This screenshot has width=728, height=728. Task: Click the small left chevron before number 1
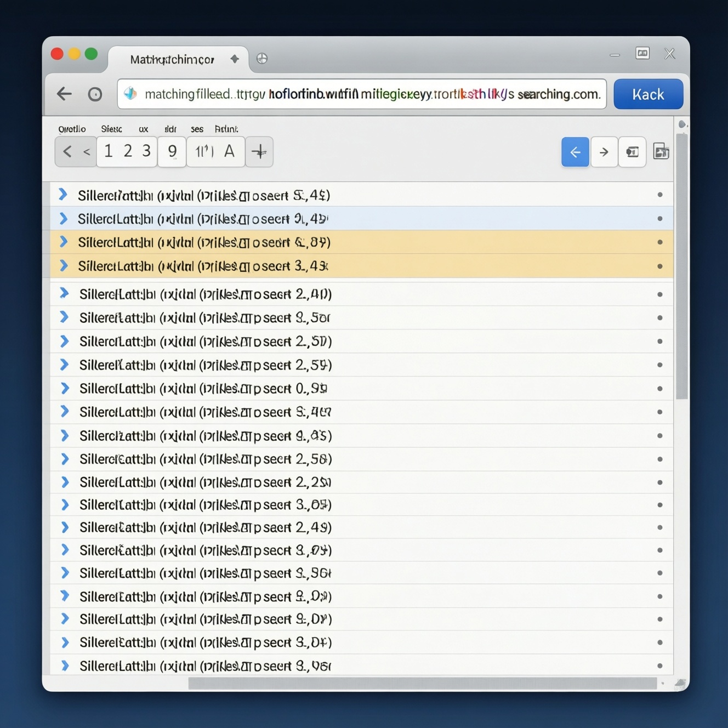[87, 152]
